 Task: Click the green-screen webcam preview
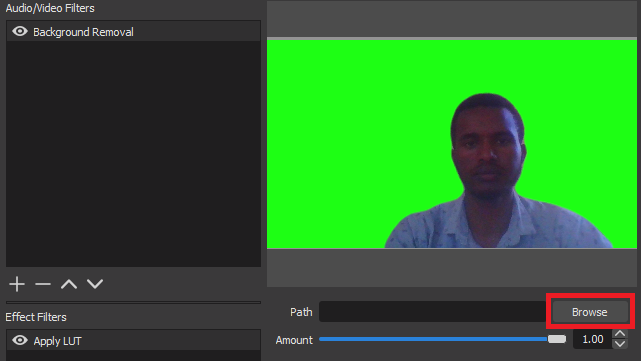point(452,144)
